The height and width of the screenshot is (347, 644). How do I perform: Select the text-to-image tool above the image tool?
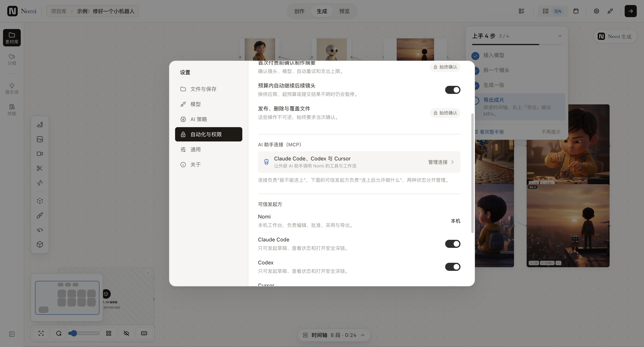(40, 124)
